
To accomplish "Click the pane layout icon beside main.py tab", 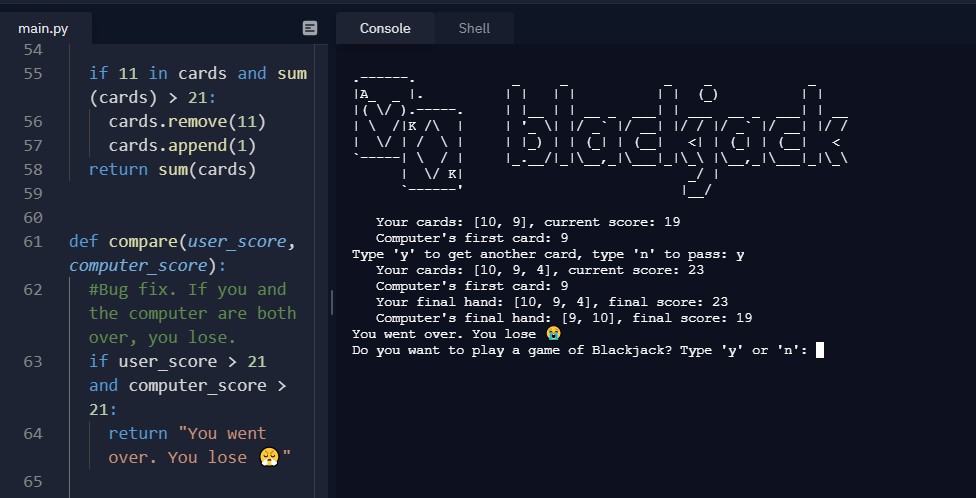I will pyautogui.click(x=309, y=28).
